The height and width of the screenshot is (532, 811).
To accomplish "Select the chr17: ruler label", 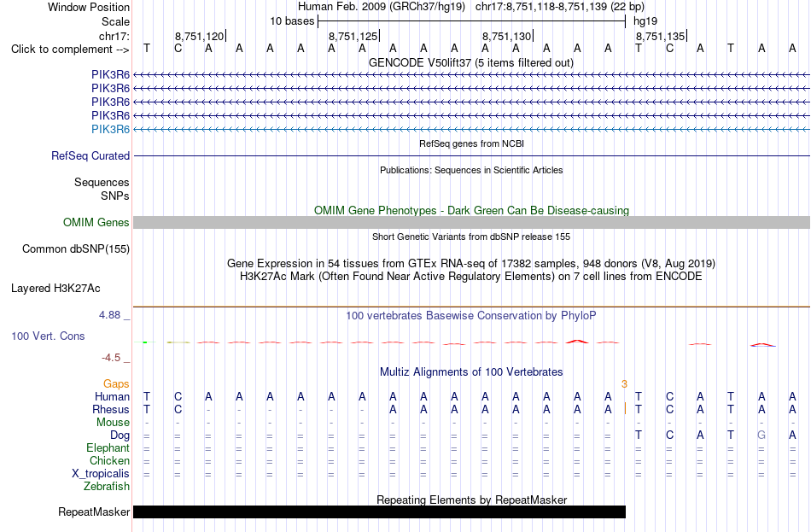I will (114, 36).
